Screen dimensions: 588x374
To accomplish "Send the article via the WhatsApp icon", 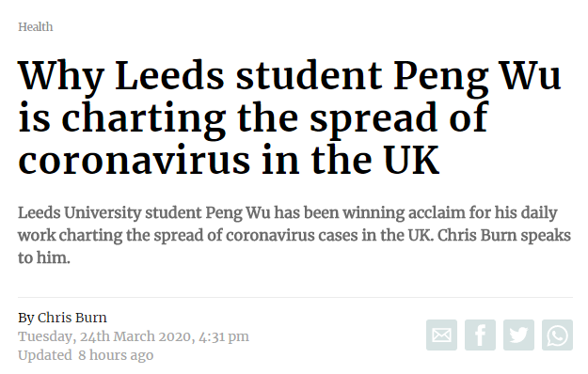I will coord(557,335).
